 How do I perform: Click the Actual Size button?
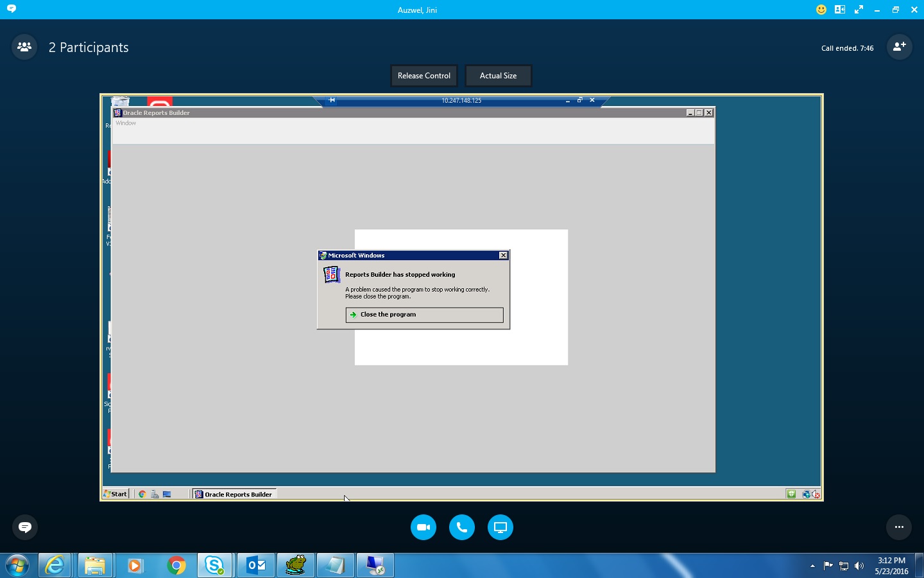pos(498,76)
